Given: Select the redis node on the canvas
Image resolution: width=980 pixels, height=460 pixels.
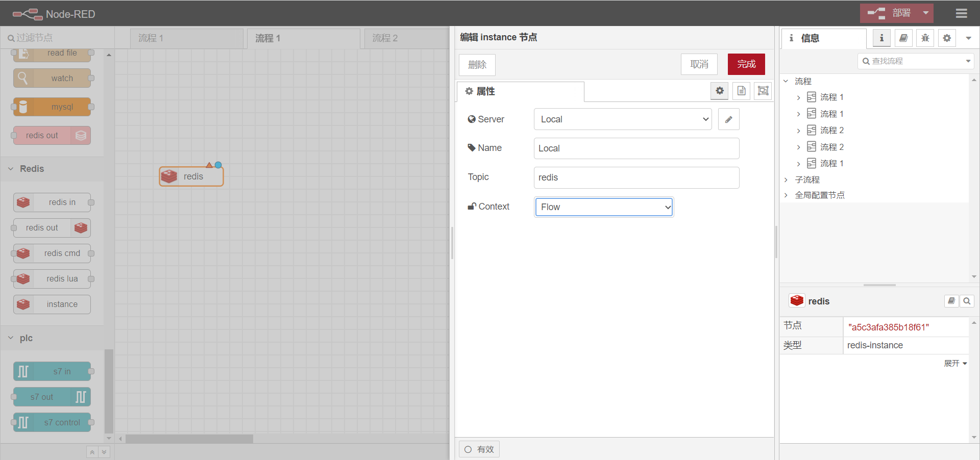Looking at the screenshot, I should (191, 176).
